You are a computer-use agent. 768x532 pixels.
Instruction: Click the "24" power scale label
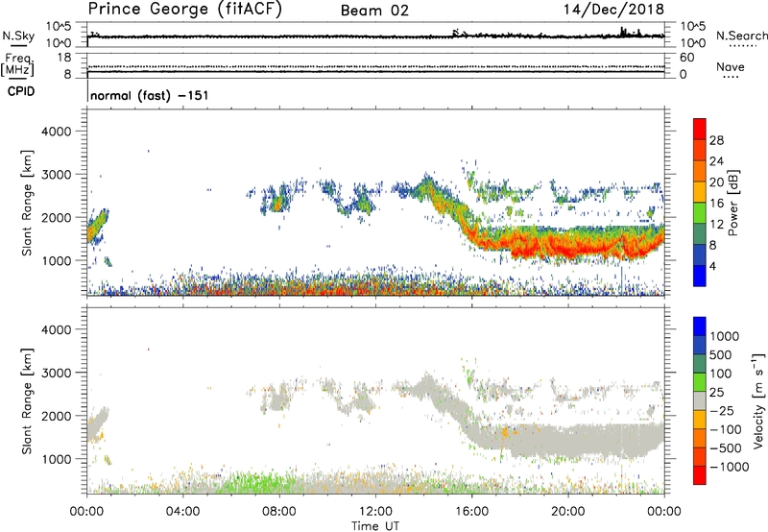coord(716,161)
